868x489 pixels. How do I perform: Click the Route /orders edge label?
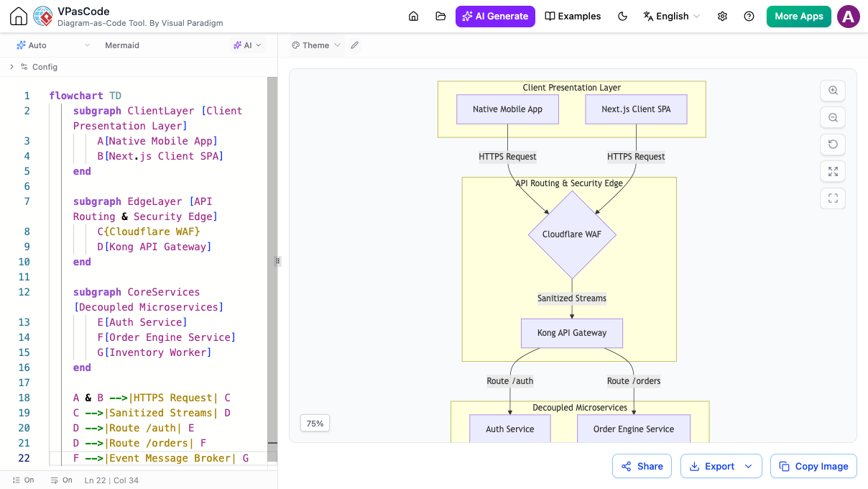[x=634, y=381]
